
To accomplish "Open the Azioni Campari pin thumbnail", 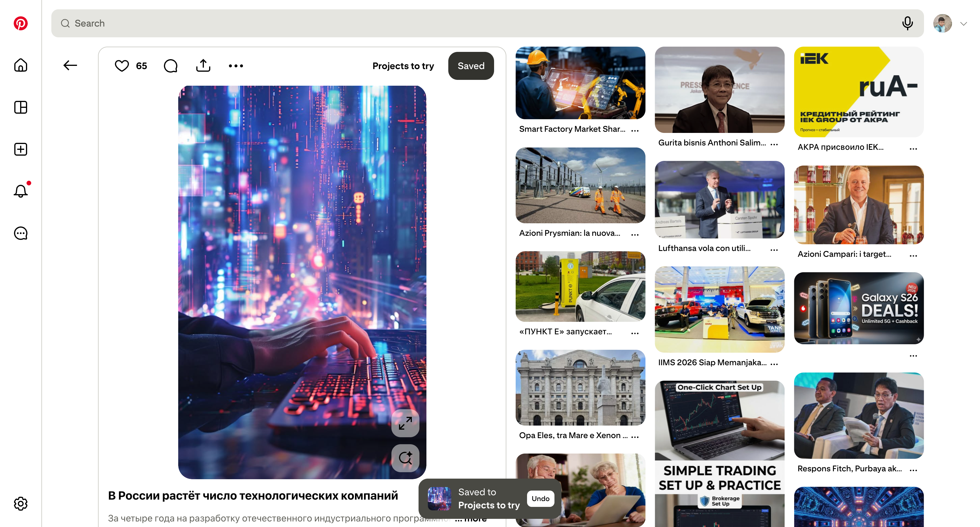I will click(859, 205).
